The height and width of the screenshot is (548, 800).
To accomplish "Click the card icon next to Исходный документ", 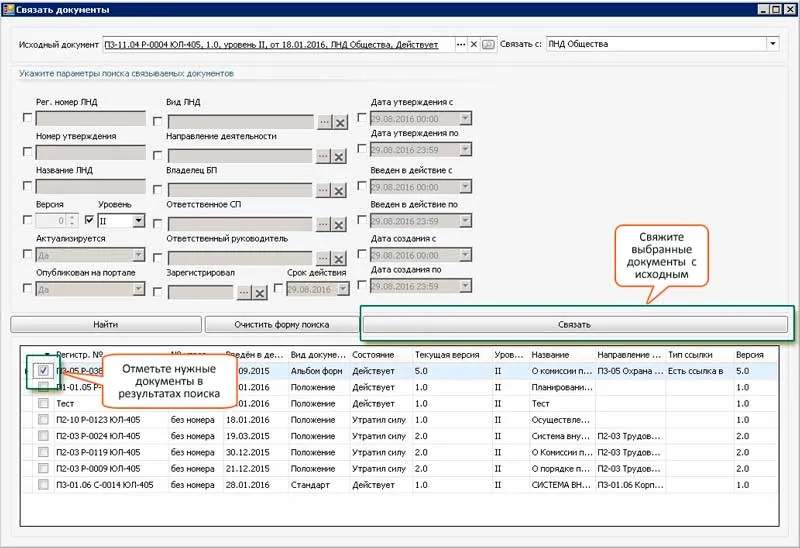I will [488, 44].
